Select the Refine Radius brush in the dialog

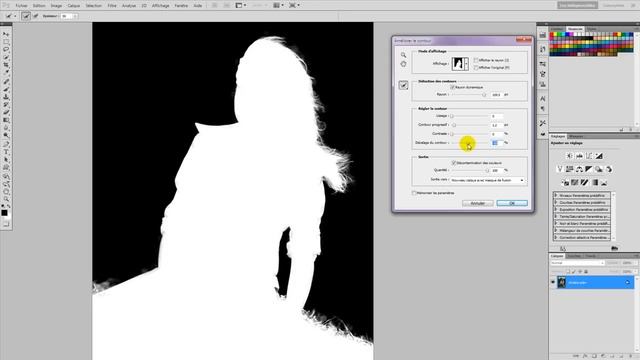pos(403,85)
